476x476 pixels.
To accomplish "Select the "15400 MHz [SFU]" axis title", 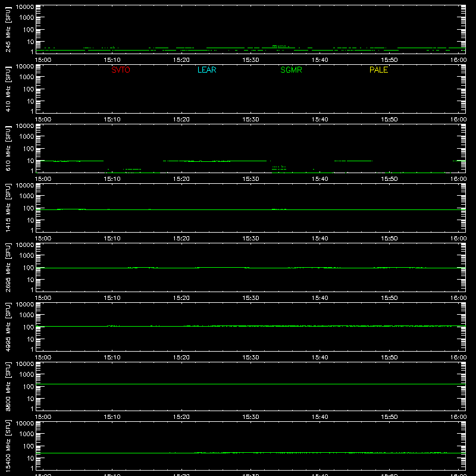I will click(8, 446).
